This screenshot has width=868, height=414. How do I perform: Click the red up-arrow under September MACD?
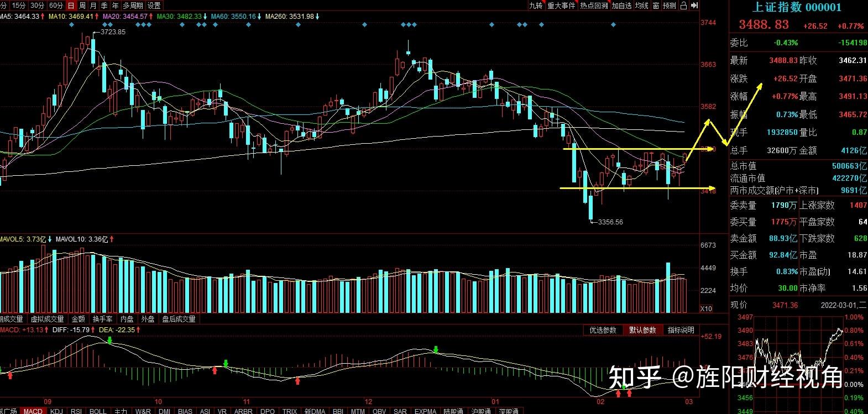[9, 376]
